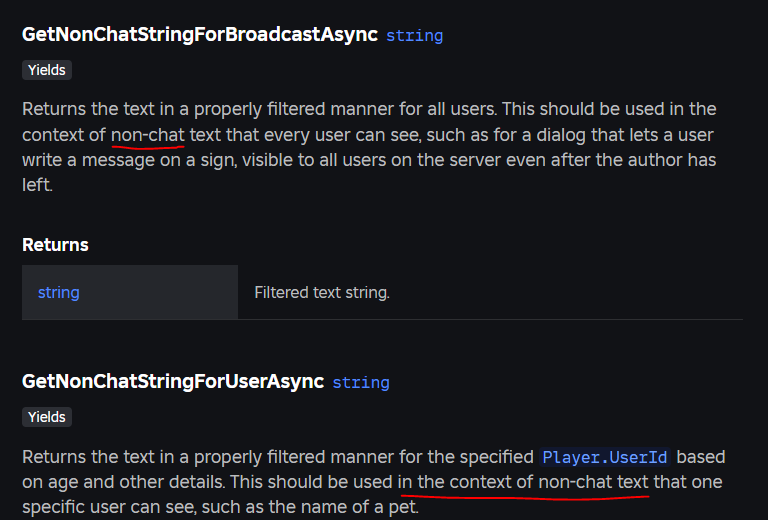
Task: Click the Returns subheading
Action: 55,245
